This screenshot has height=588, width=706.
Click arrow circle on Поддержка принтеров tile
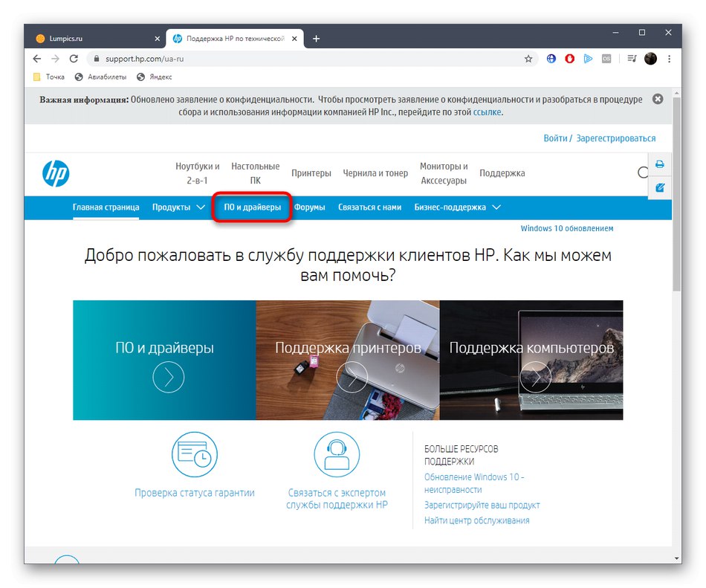coord(352,377)
